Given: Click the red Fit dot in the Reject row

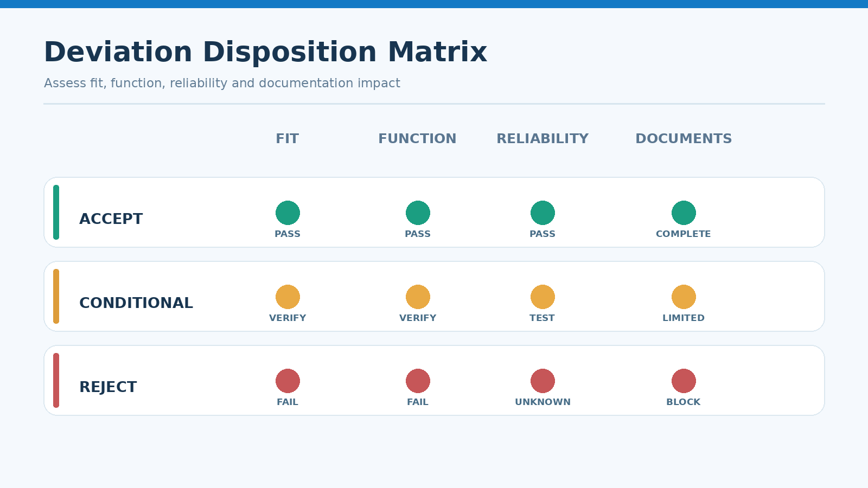Looking at the screenshot, I should pos(288,381).
